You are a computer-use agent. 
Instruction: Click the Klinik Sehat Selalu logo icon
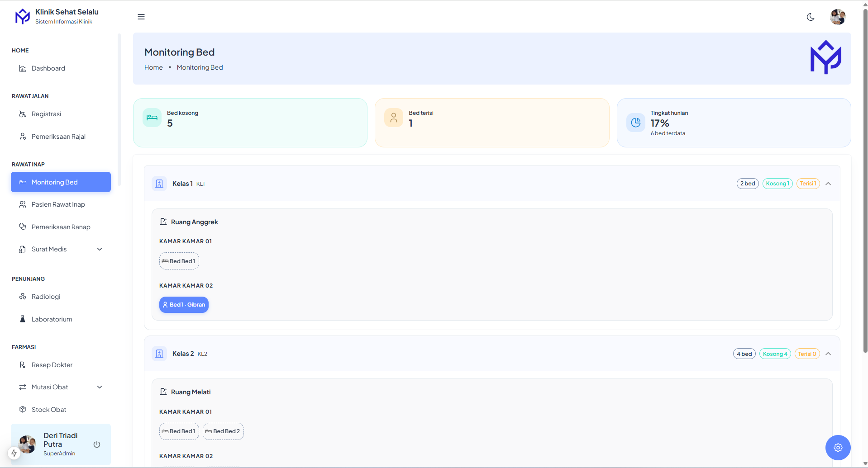(22, 16)
